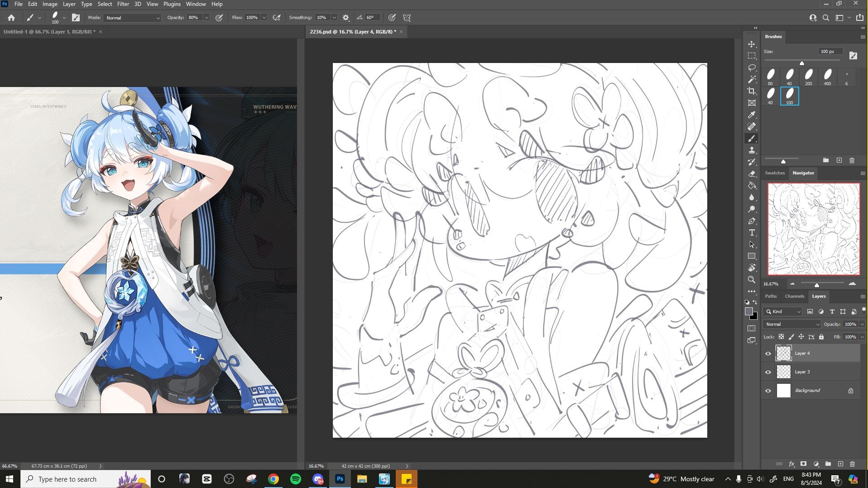Screen dimensions: 868x488
Task: Select the 200 brush preset
Action: pyautogui.click(x=809, y=76)
